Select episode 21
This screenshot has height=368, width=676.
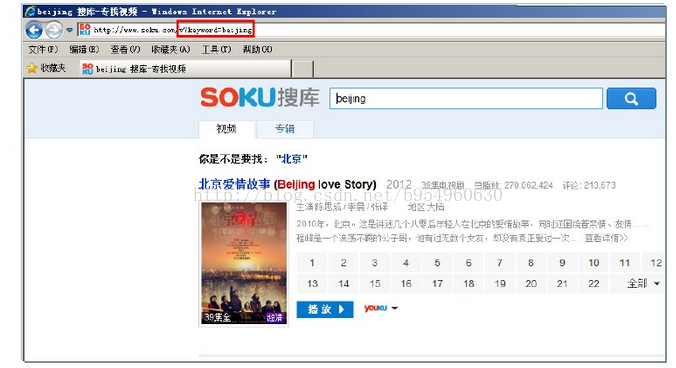pos(562,284)
